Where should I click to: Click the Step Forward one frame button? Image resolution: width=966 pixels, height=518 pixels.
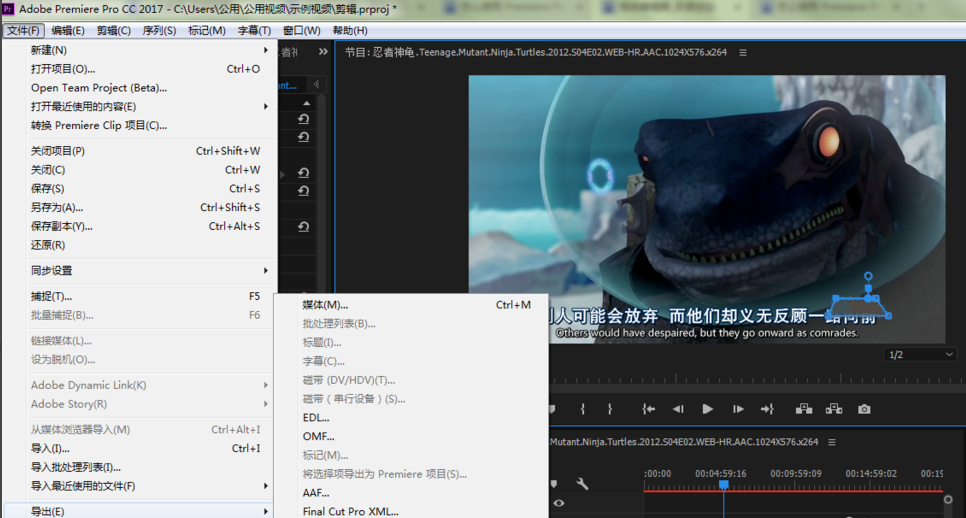coord(738,409)
